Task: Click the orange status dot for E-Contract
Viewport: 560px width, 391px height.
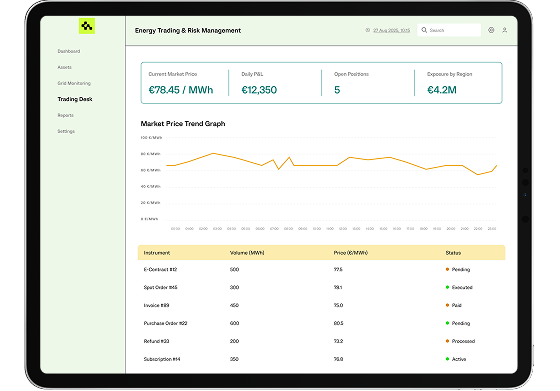Action: [x=447, y=269]
